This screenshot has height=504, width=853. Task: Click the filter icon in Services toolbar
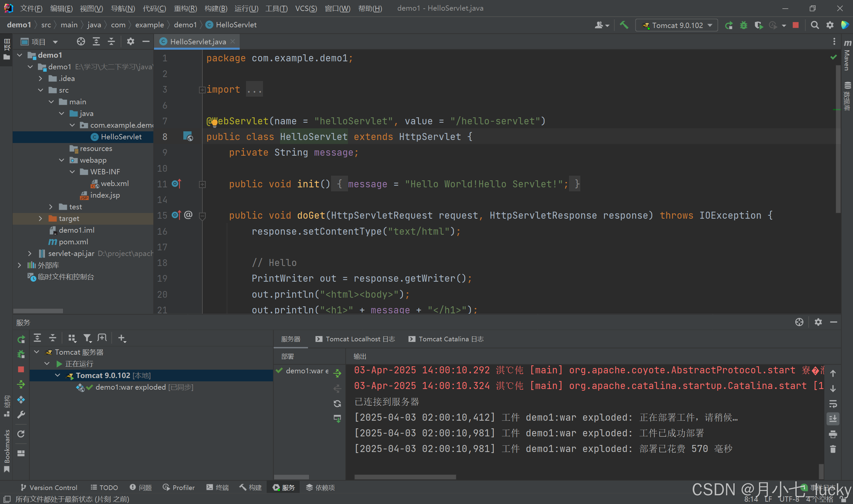point(87,338)
